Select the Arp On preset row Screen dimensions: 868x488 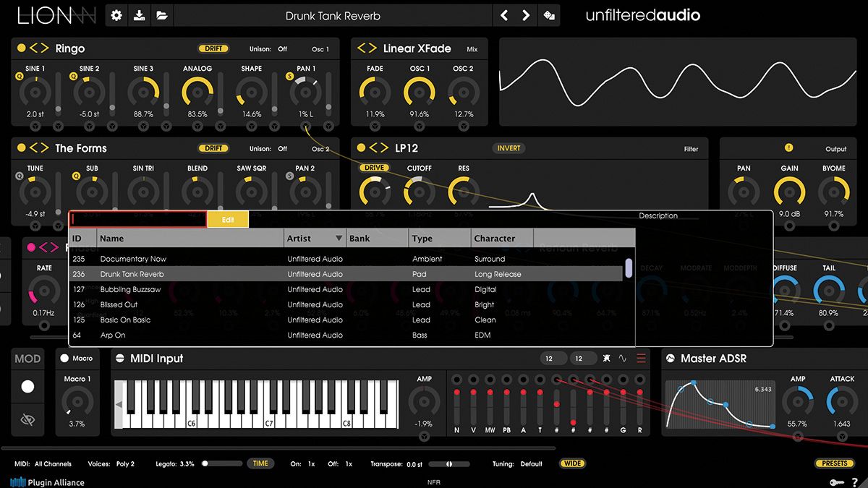346,335
